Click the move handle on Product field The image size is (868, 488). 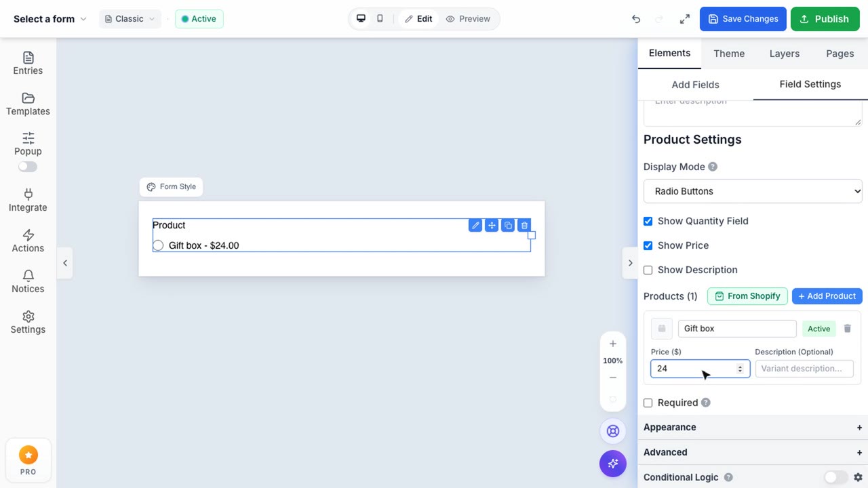[492, 225]
